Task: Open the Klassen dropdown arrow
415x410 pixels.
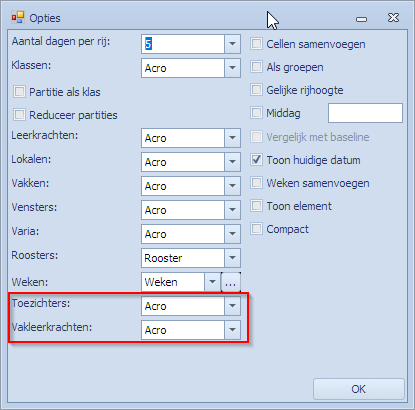Action: pyautogui.click(x=232, y=68)
